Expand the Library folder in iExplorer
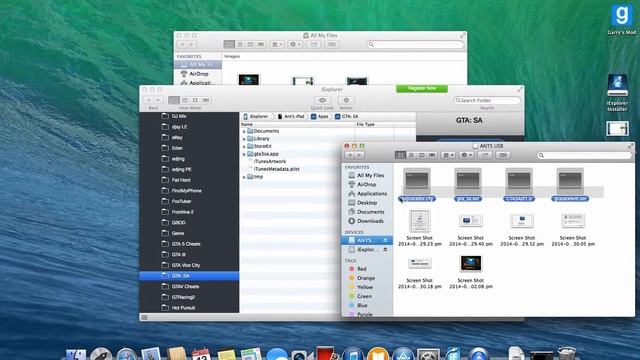This screenshot has width=640, height=360. pyautogui.click(x=244, y=139)
